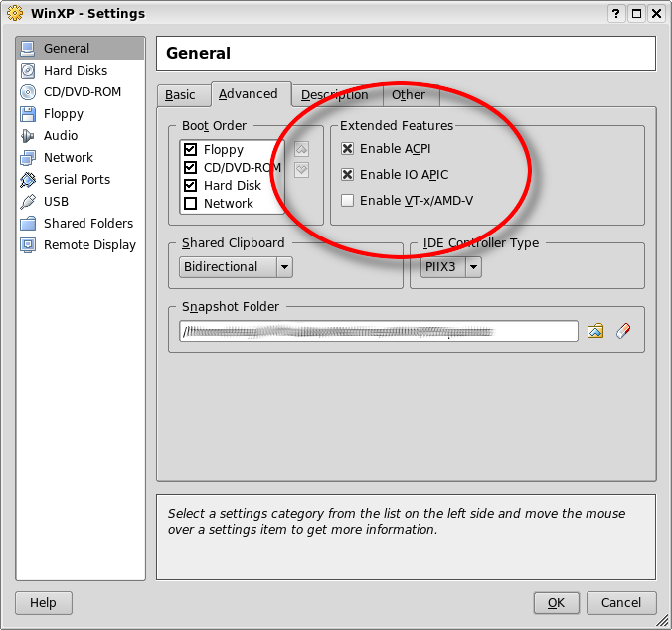Open the USB settings icon
The image size is (672, 630).
[28, 202]
